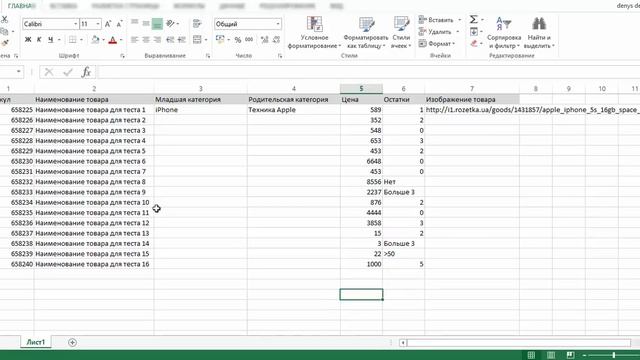Click the formula bar cancel X icon
Screen dimensions: 640x360
(49, 72)
